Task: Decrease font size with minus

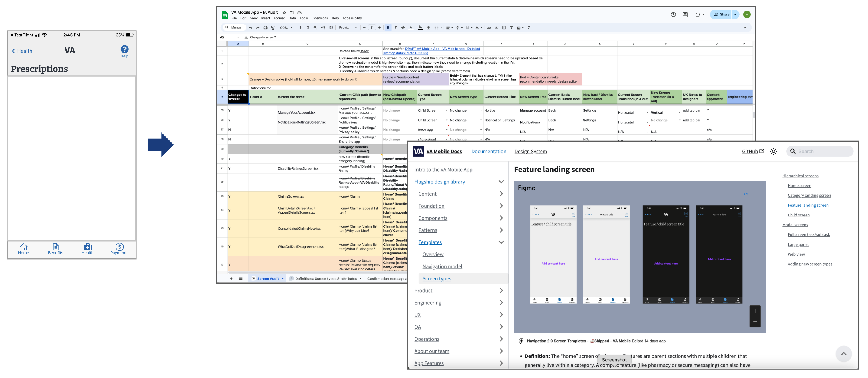Action: pos(364,28)
